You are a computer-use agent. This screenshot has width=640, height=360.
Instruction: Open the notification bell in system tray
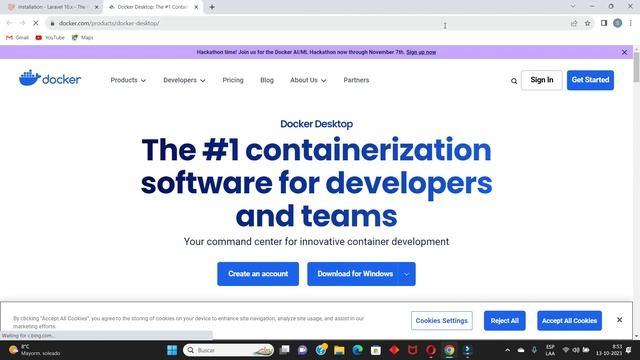click(629, 350)
